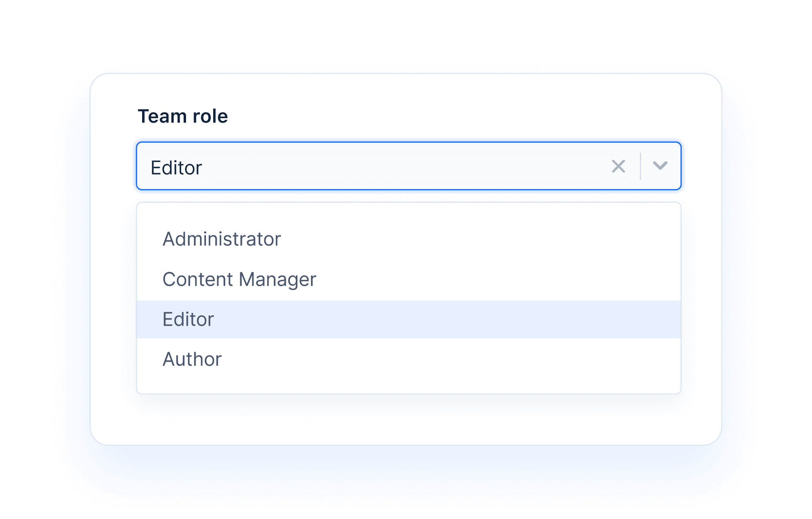Remove the current Editor value with the clear button
The image size is (812, 519).
pyautogui.click(x=618, y=166)
